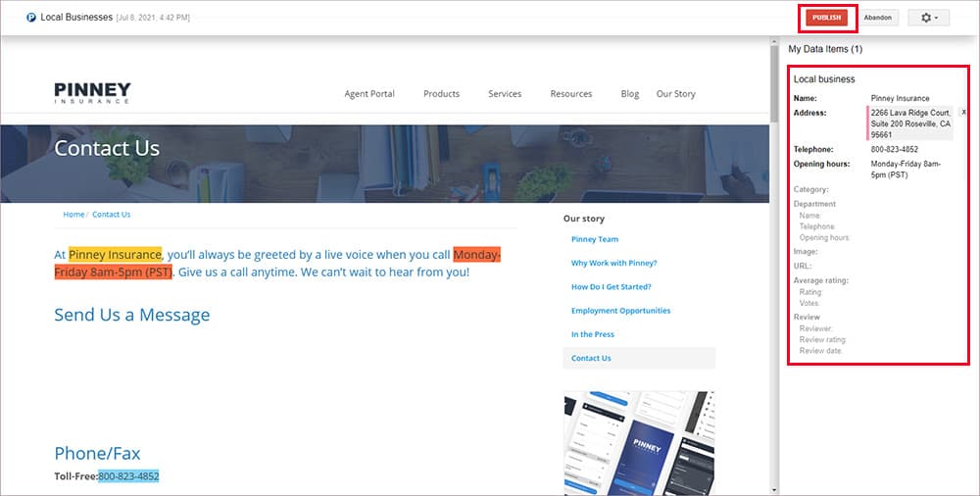Open the gear settings dropdown
Image resolution: width=980 pixels, height=496 pixels.
pos(928,18)
